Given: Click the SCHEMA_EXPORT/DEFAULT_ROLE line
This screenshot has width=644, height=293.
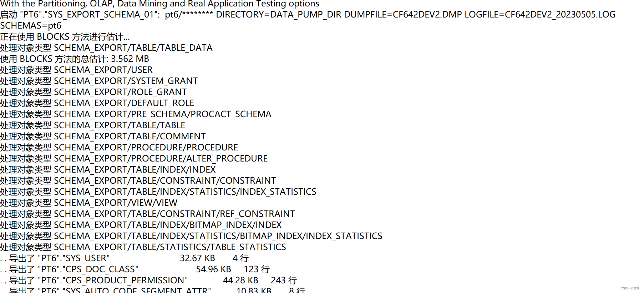Looking at the screenshot, I should pyautogui.click(x=97, y=103).
